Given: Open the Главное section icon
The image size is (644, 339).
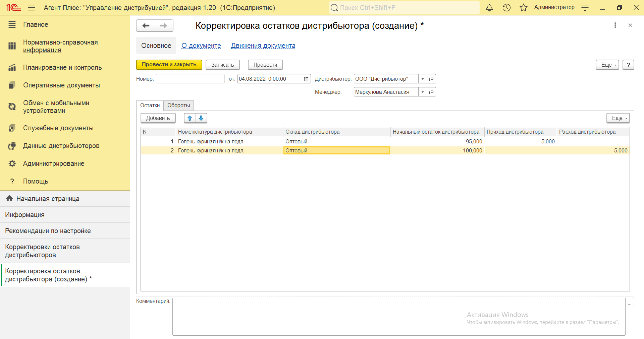Looking at the screenshot, I should click(12, 24).
